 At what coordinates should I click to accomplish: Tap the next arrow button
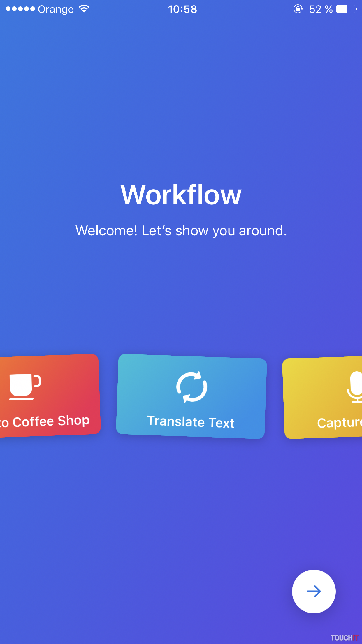[314, 591]
